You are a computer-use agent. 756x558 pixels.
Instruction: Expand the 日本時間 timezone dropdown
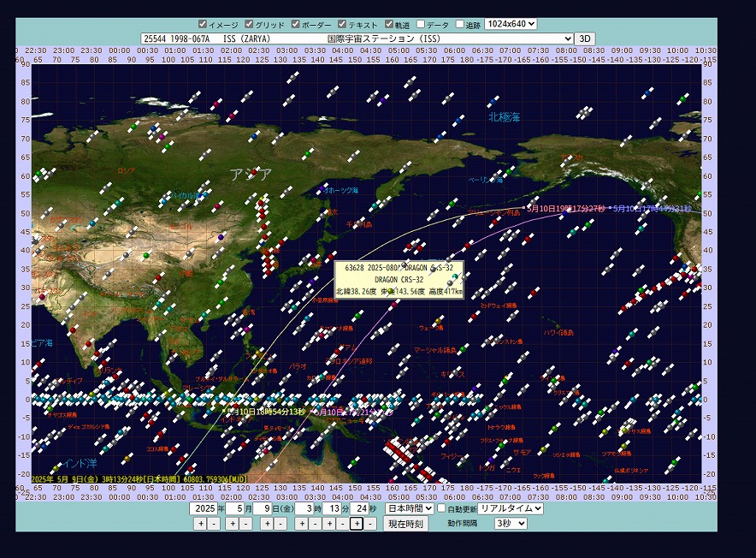[409, 508]
